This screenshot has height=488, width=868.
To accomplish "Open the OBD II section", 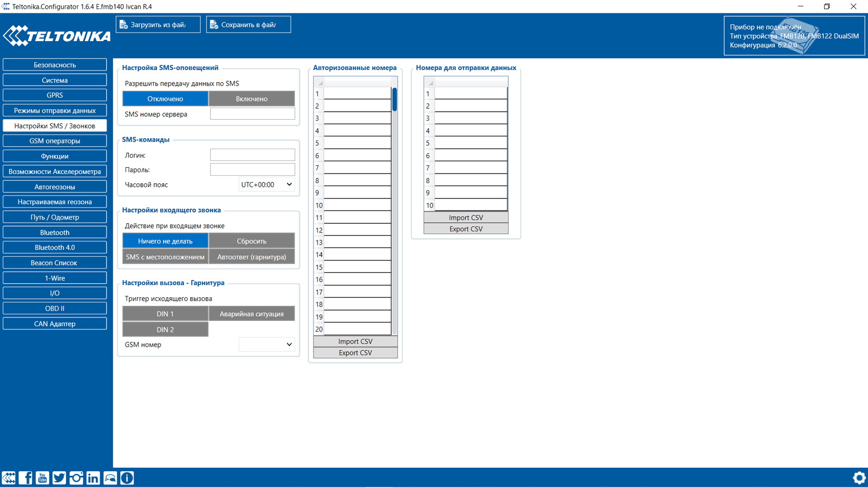I will click(x=54, y=308).
